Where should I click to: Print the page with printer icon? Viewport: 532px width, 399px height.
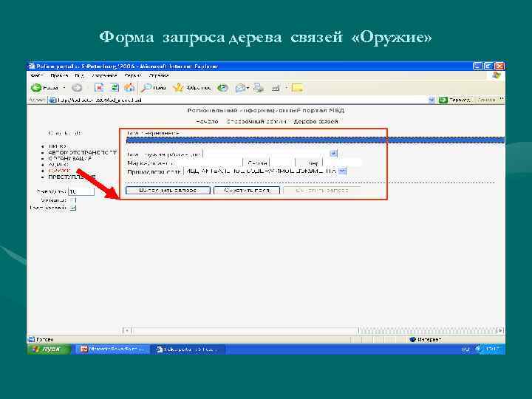[x=259, y=88]
